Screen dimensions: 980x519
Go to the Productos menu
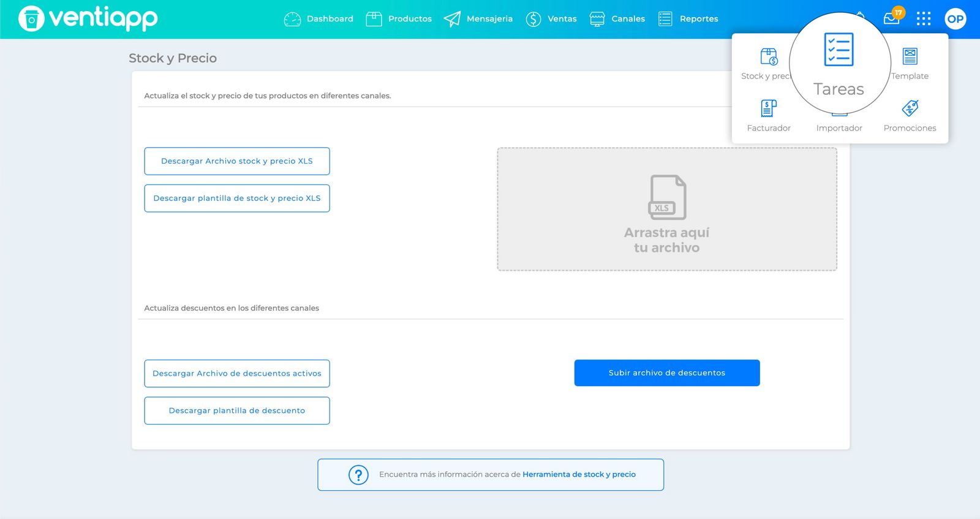click(x=399, y=19)
